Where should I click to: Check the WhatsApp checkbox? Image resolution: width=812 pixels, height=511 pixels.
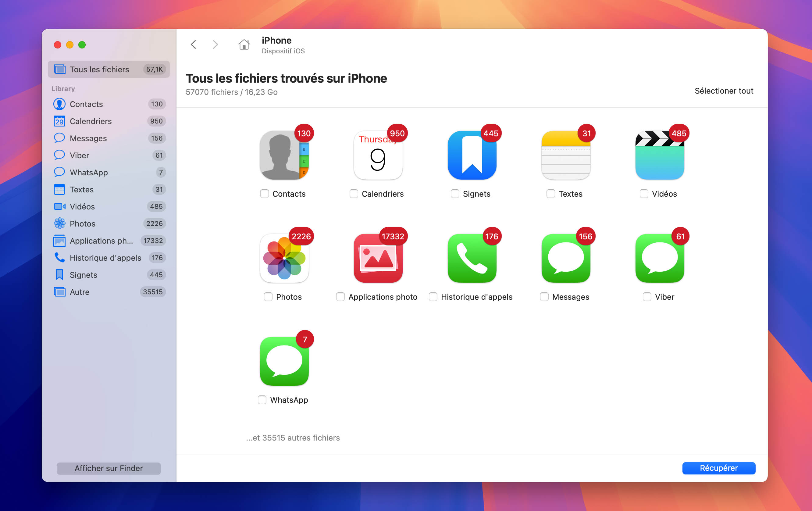[262, 400]
